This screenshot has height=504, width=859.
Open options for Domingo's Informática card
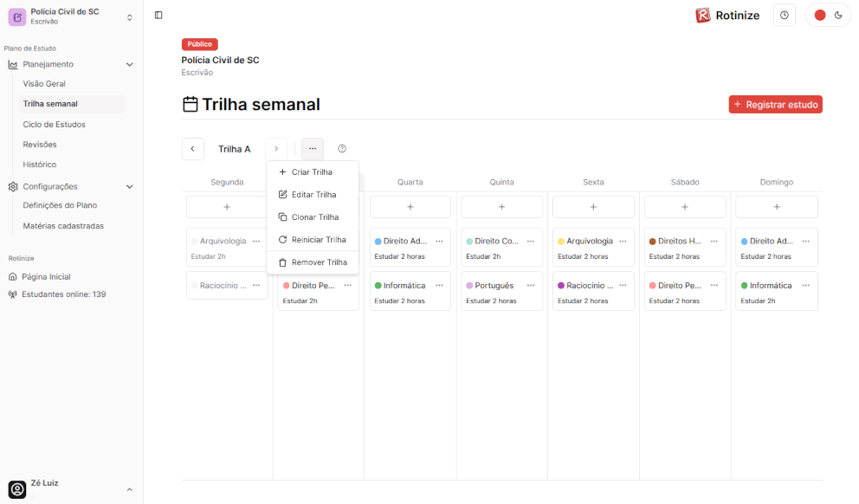point(806,286)
